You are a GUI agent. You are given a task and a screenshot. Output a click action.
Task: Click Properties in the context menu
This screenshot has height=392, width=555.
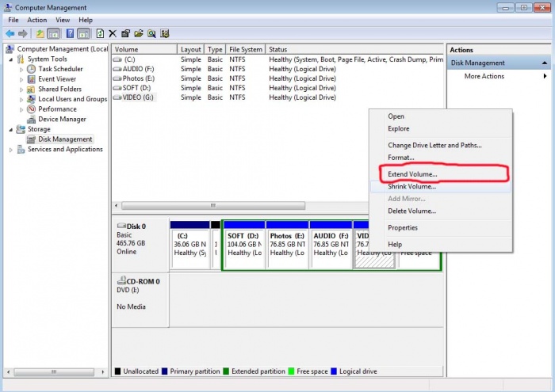(x=402, y=227)
